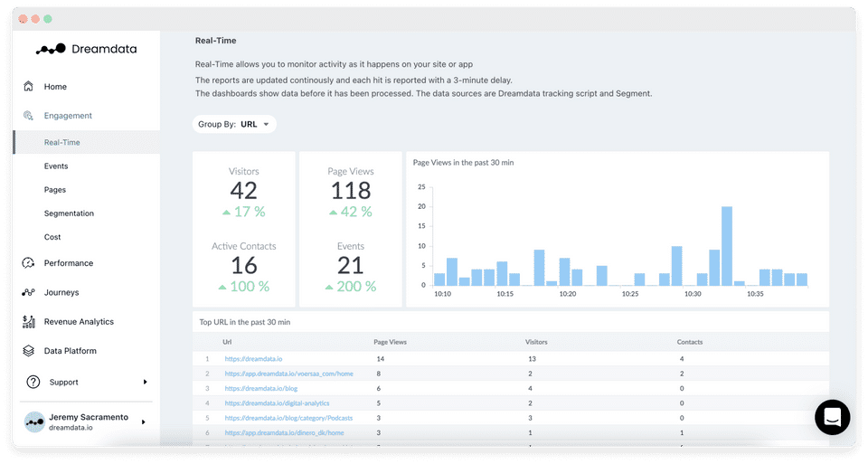Open the chat messenger bubble
The width and height of the screenshot is (868, 464).
tap(832, 418)
